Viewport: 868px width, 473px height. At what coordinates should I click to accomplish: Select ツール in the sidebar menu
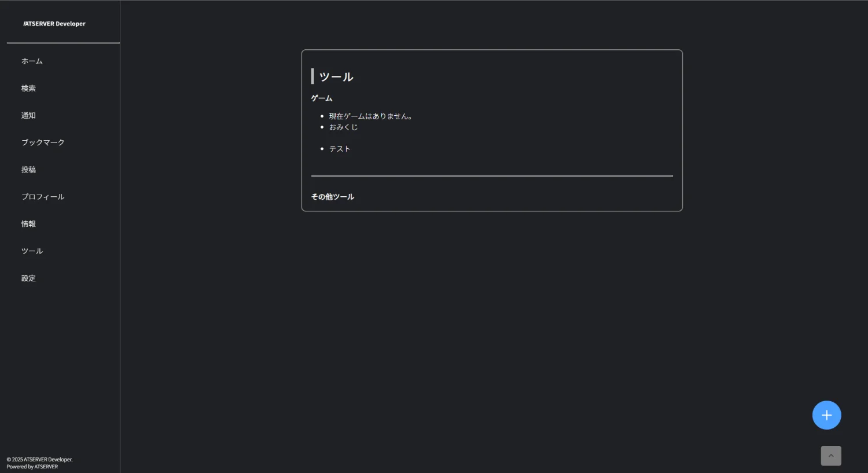point(32,251)
